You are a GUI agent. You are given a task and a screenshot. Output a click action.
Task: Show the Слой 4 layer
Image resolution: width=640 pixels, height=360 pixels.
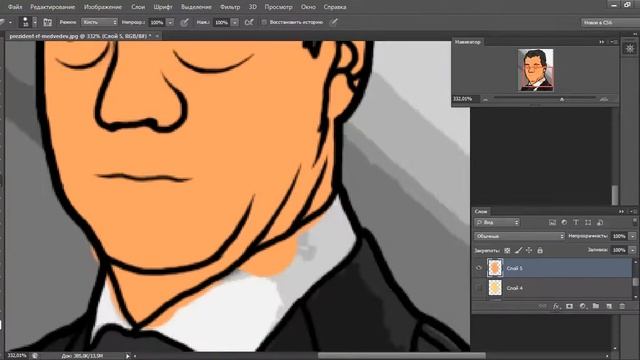click(479, 288)
